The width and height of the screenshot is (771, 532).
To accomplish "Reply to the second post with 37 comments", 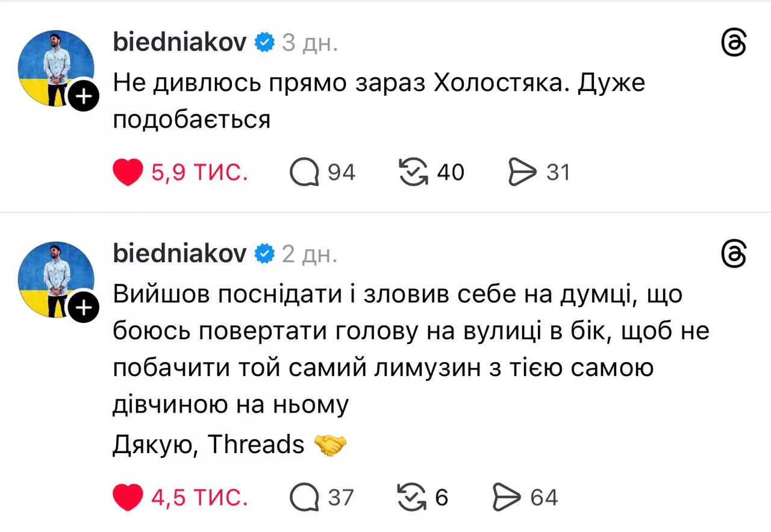I will (305, 498).
